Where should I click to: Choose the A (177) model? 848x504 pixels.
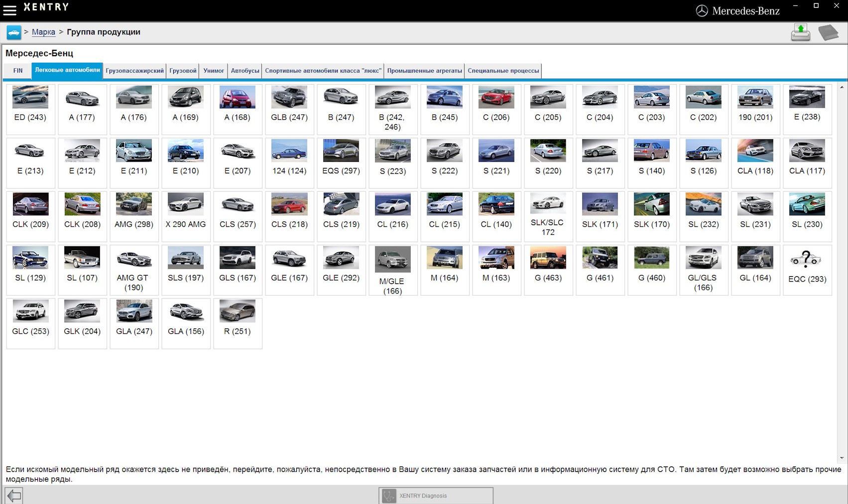tap(82, 109)
